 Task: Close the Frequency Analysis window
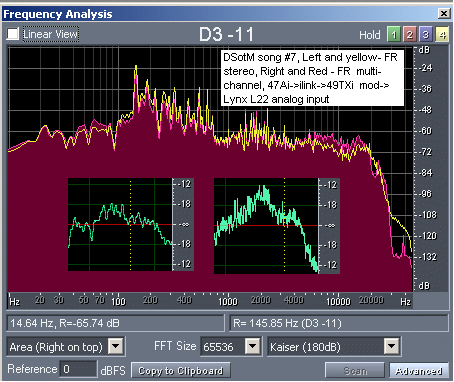pyautogui.click(x=444, y=14)
